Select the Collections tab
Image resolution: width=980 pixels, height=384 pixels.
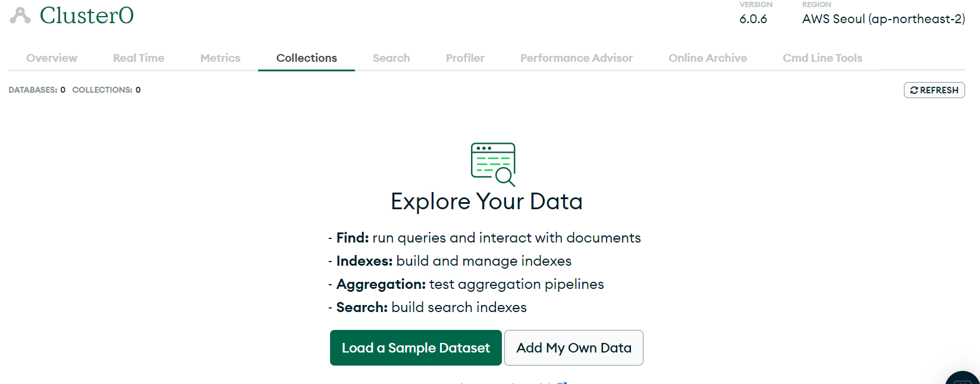306,58
